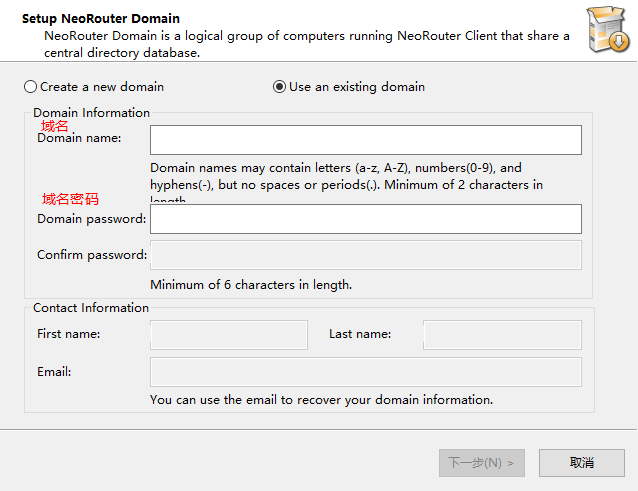The width and height of the screenshot is (638, 491).
Task: Click the First name field
Action: 228,334
